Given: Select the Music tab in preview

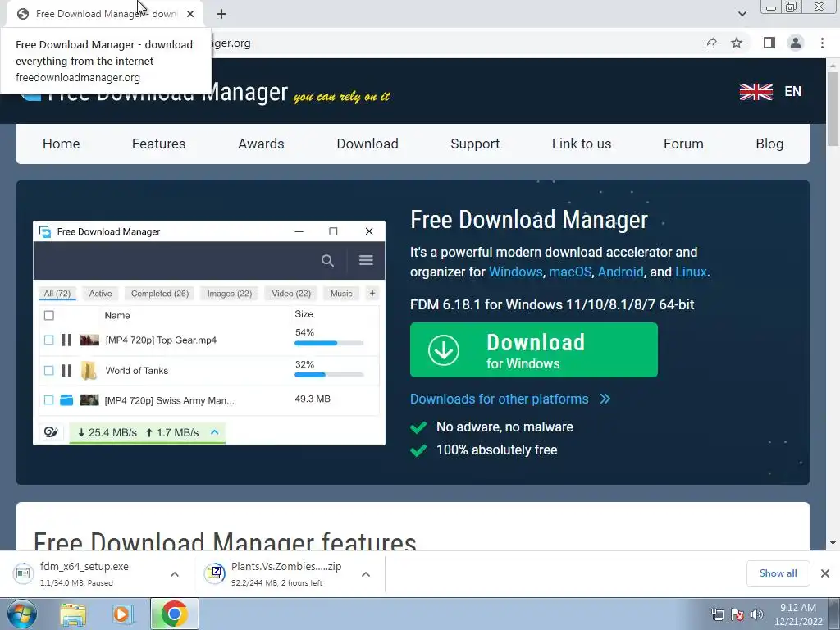Looking at the screenshot, I should point(341,294).
